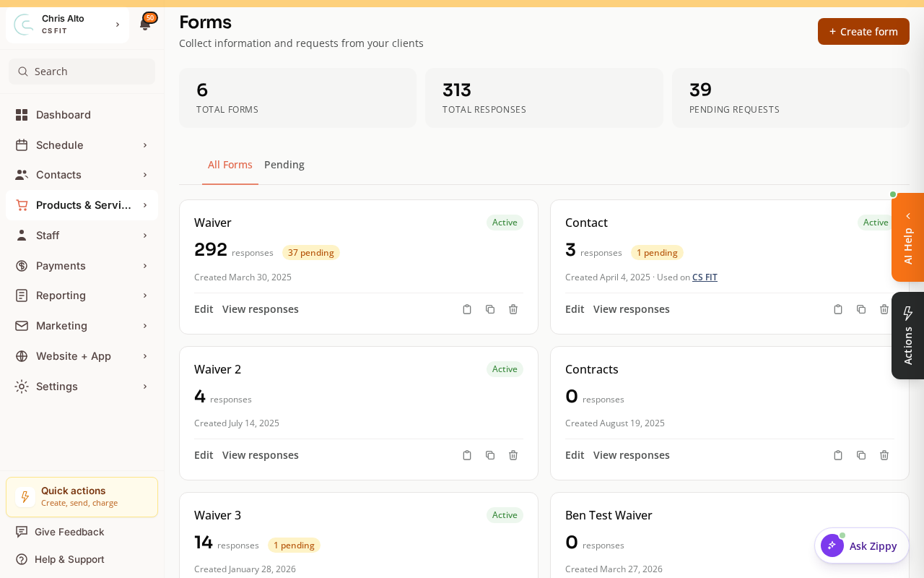Image resolution: width=924 pixels, height=578 pixels.
Task: Follow the CS FIT link on Contact card
Action: point(705,277)
